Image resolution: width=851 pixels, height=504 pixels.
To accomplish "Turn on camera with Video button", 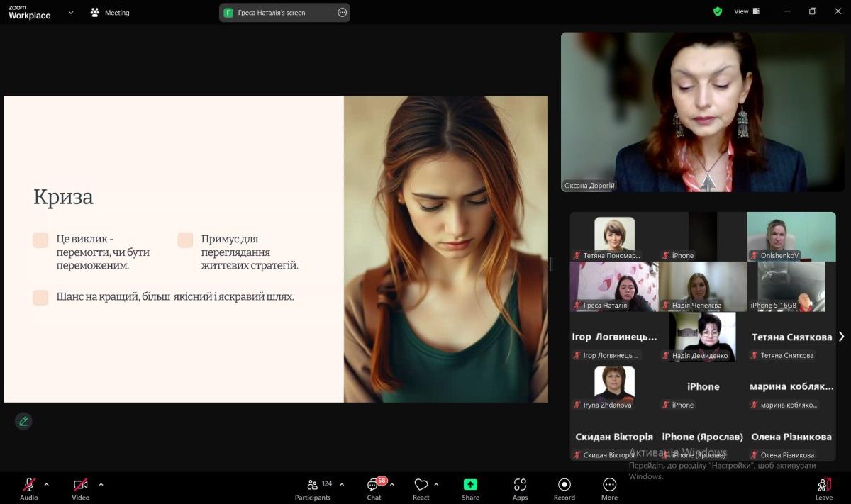I will [81, 486].
